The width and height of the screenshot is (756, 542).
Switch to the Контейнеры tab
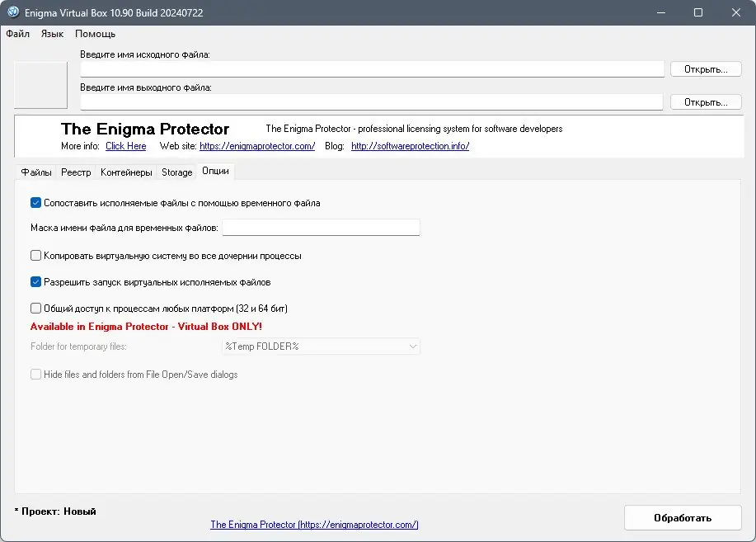[126, 172]
